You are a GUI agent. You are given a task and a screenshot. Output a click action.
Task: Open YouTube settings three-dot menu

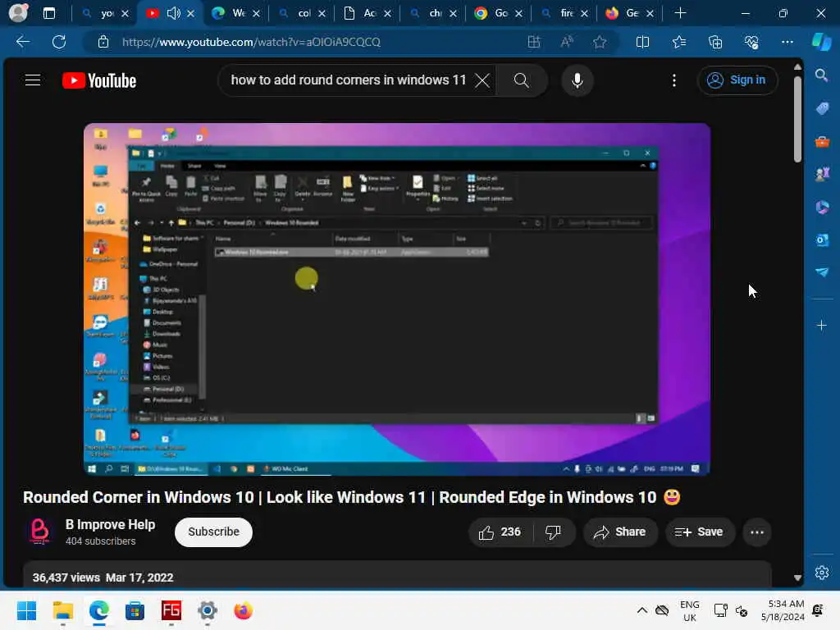point(674,80)
